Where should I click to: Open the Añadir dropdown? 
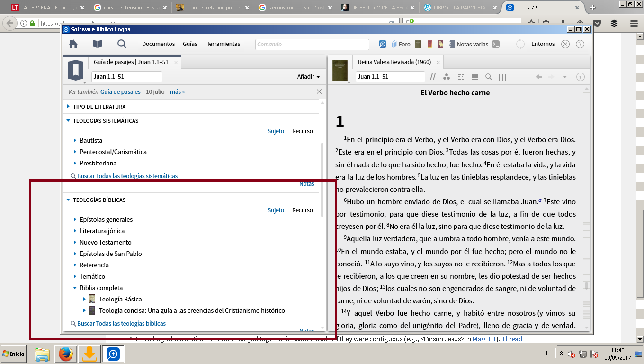[308, 77]
